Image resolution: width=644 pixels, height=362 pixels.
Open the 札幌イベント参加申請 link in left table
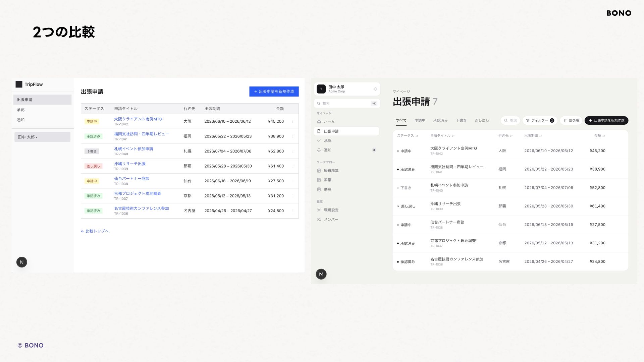[x=133, y=149]
